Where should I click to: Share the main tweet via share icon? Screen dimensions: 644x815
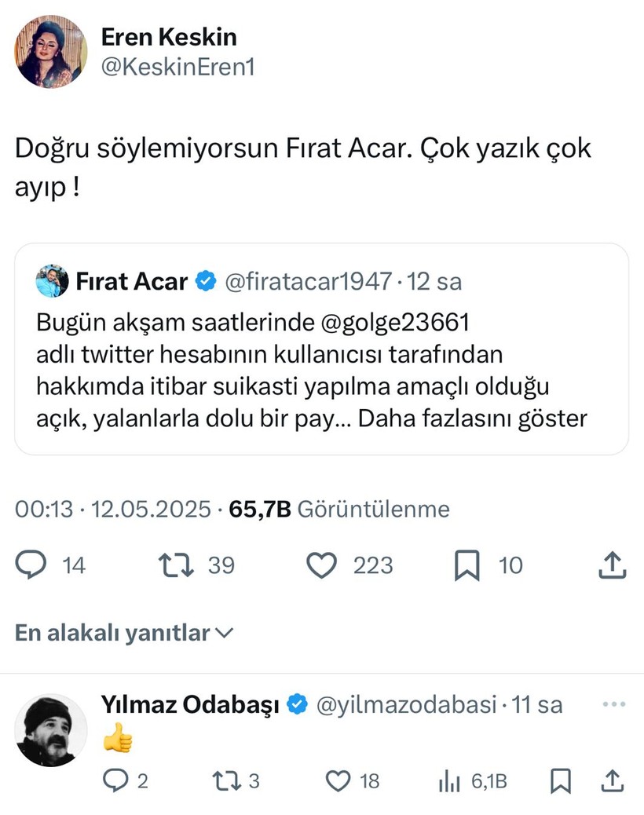[x=612, y=565]
